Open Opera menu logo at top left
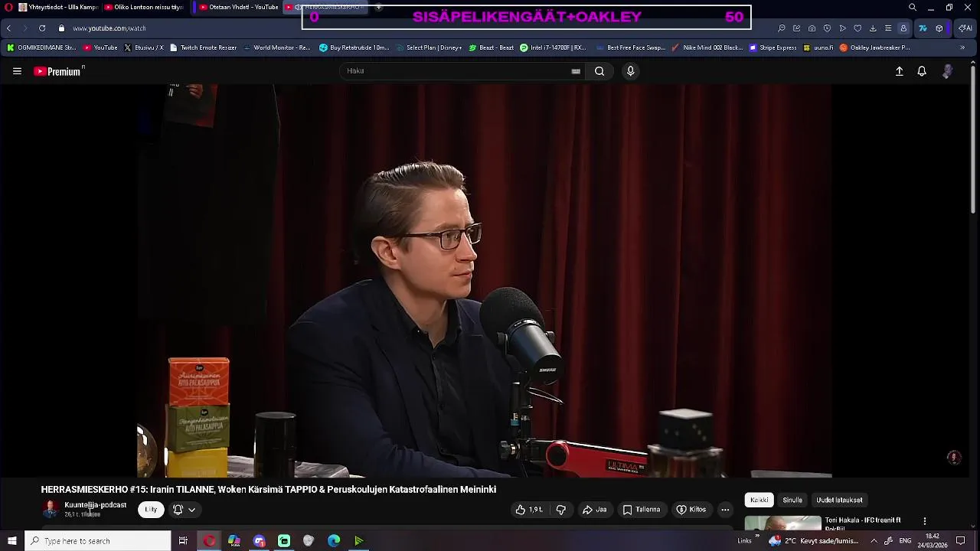980x551 pixels. pyautogui.click(x=9, y=7)
